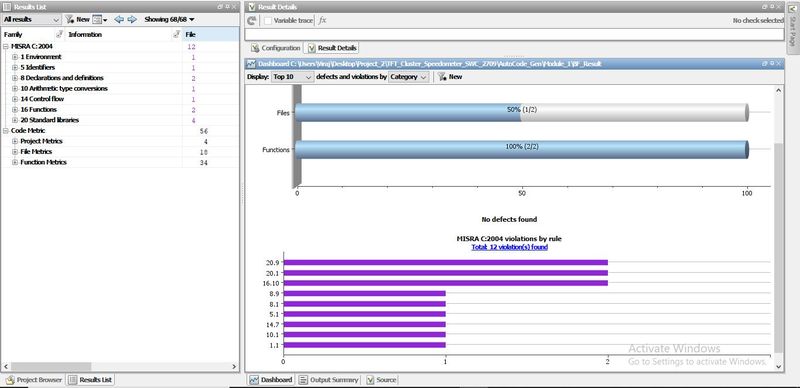Open the Display Top 10 dropdown

coord(292,77)
